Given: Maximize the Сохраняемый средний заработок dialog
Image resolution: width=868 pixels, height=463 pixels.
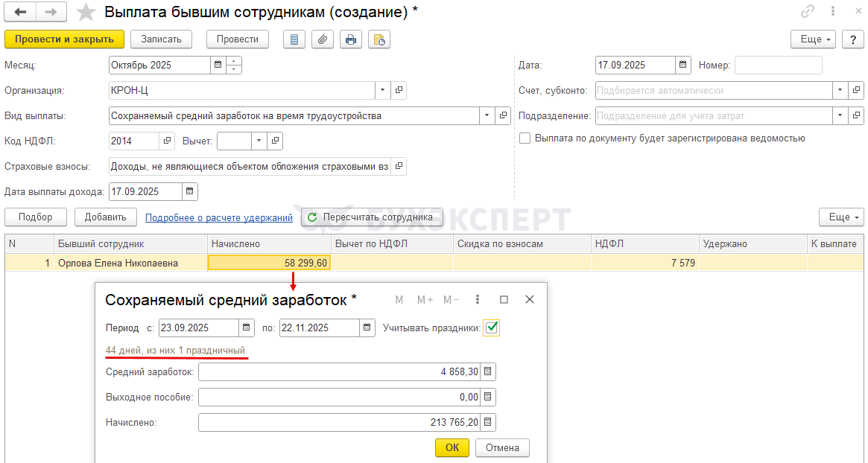Looking at the screenshot, I should pyautogui.click(x=504, y=299).
